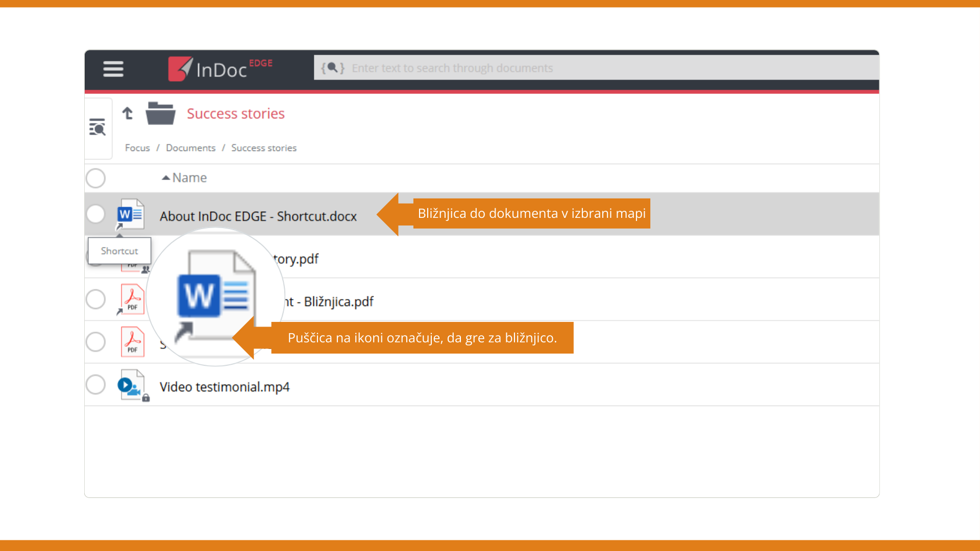This screenshot has width=980, height=551.
Task: Select the Bližnjica.pdf row checkbox
Action: click(x=95, y=299)
